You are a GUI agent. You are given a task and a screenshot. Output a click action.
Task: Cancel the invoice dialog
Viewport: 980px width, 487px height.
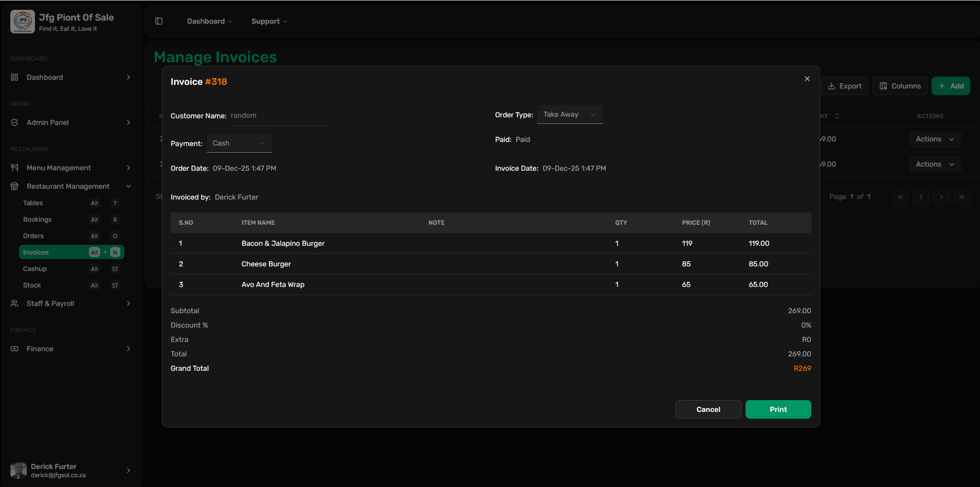[708, 409]
